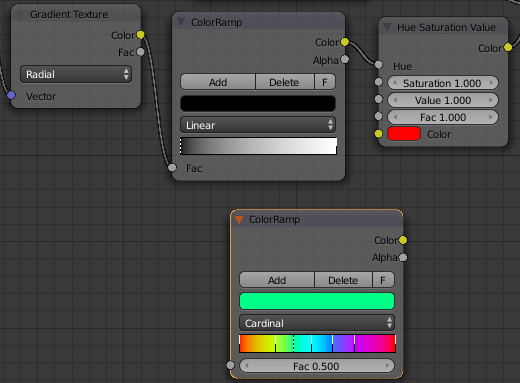Collapse the Gradient Texture node

click(x=20, y=14)
